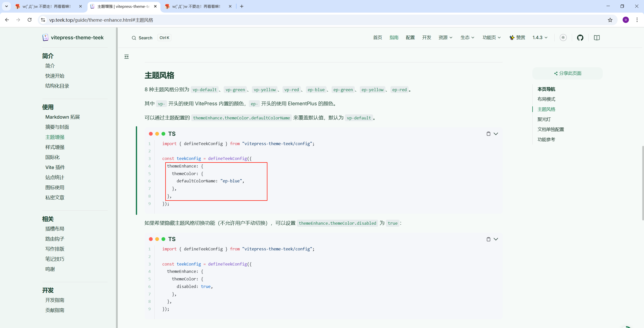
Task: Click the GitHub icon in navbar
Action: click(x=580, y=38)
